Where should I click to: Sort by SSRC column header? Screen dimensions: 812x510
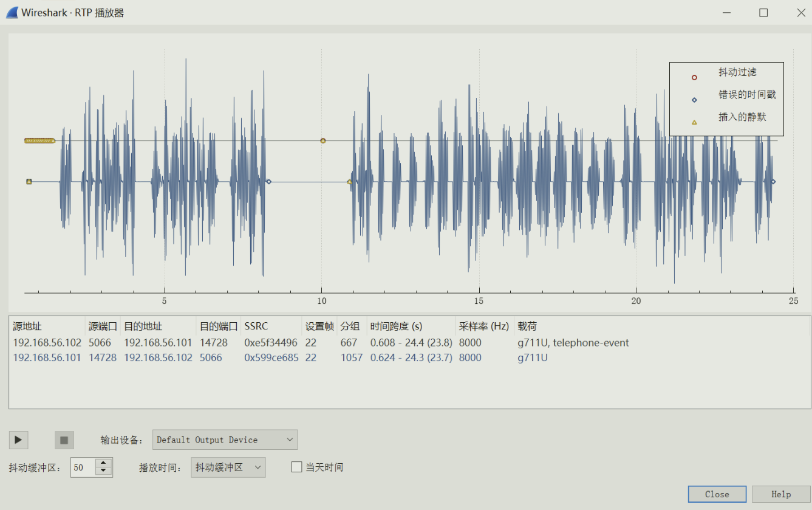coord(271,326)
